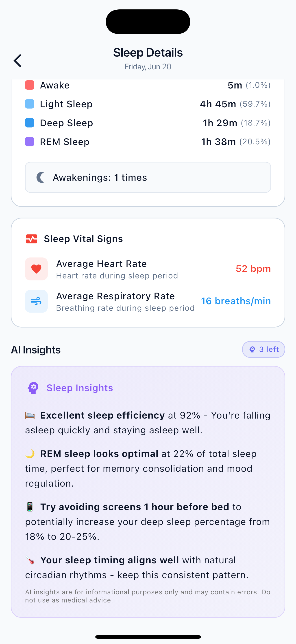Tap the AI Insights section heading

[x=36, y=350]
